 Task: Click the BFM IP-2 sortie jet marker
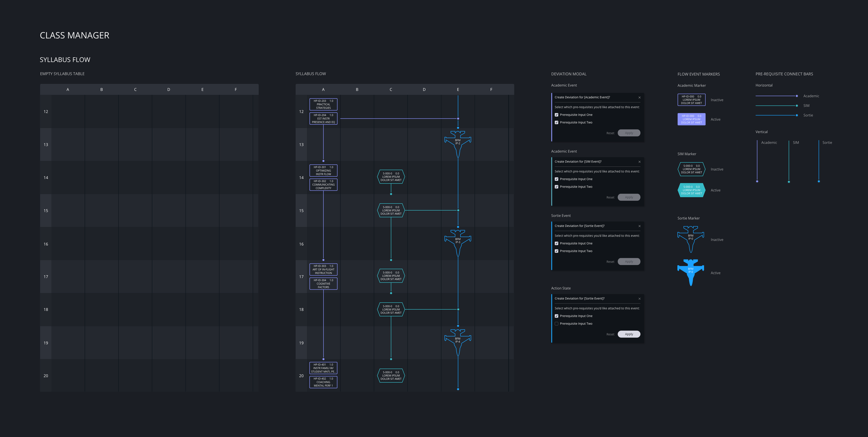pyautogui.click(x=458, y=142)
